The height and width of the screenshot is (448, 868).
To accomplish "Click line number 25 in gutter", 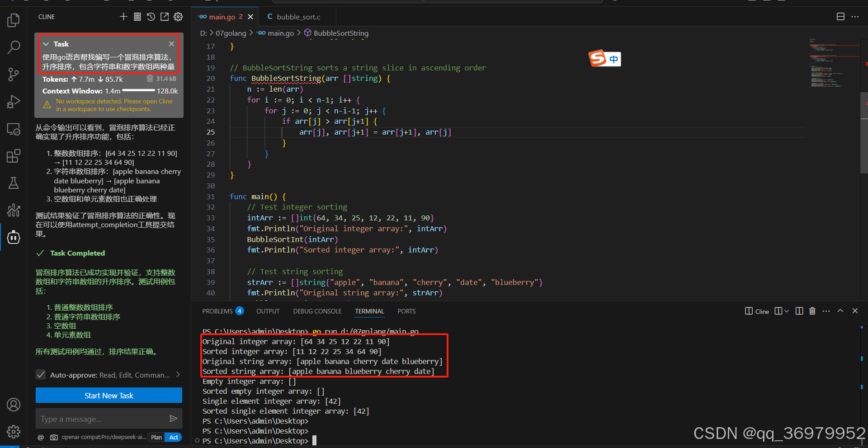I will coord(211,132).
